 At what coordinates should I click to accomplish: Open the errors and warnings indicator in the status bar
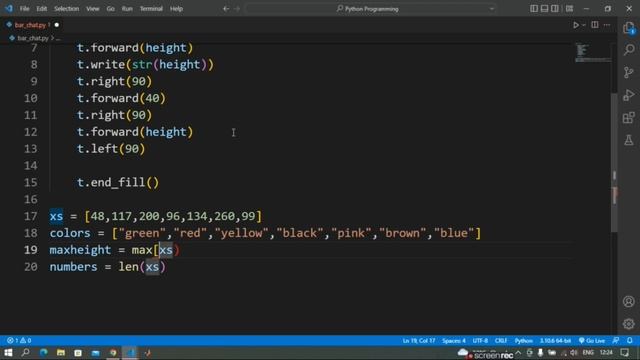[19, 340]
